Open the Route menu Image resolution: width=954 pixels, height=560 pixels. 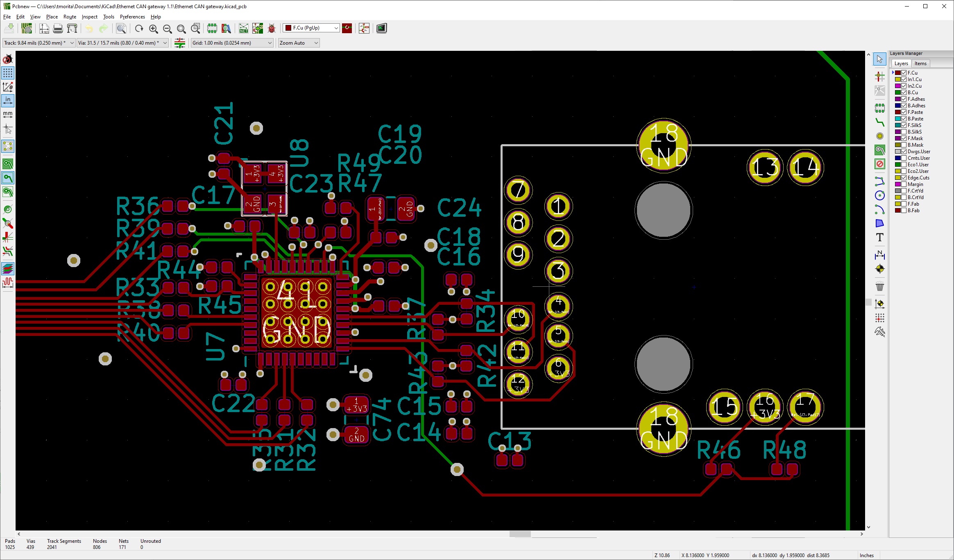(x=70, y=17)
